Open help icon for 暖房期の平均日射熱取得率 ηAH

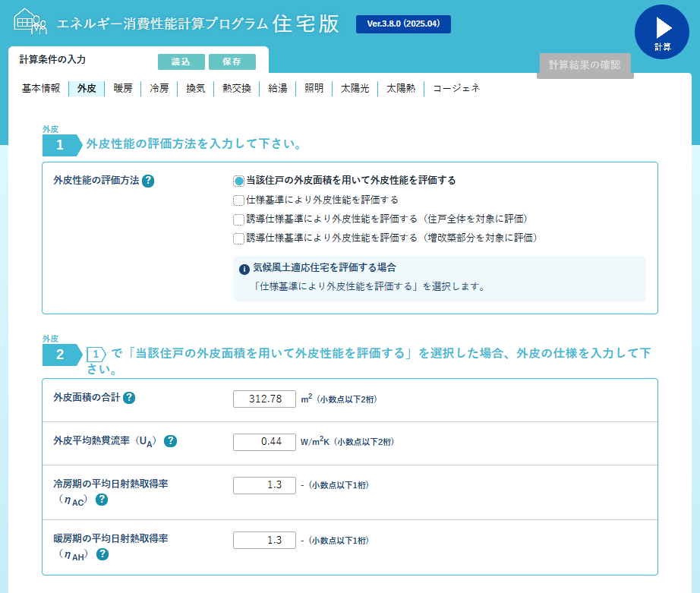pyautogui.click(x=102, y=554)
